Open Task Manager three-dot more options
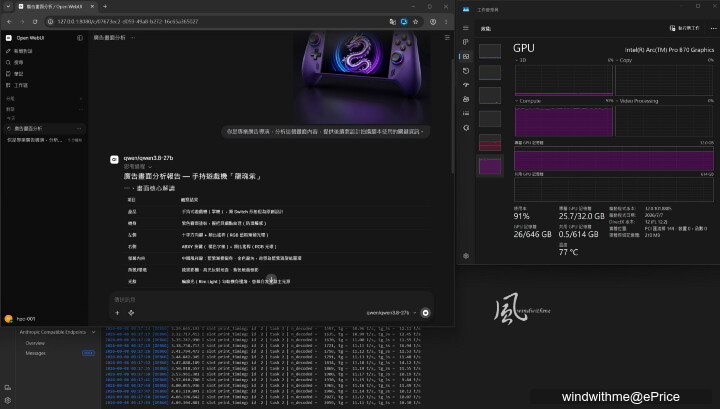This screenshot has width=720, height=409. [714, 28]
